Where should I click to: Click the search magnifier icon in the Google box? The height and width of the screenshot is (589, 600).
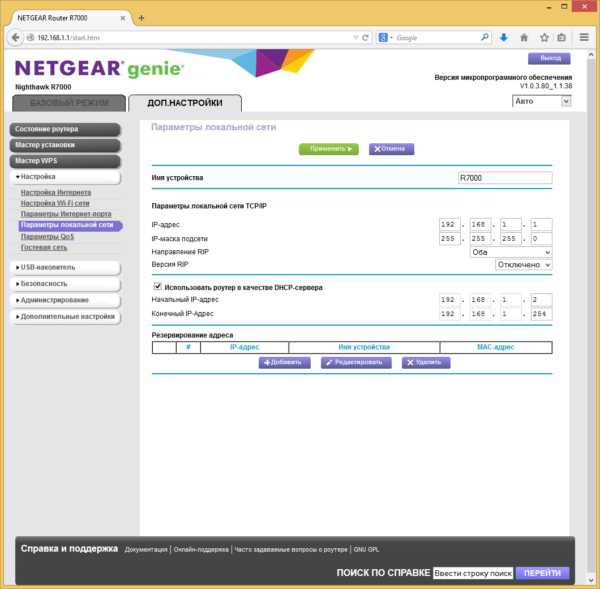tap(484, 38)
